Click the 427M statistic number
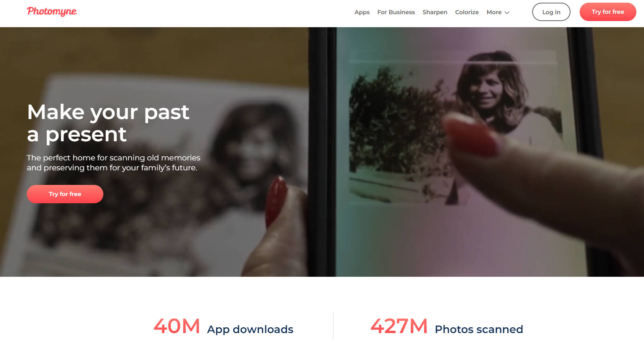 click(399, 327)
